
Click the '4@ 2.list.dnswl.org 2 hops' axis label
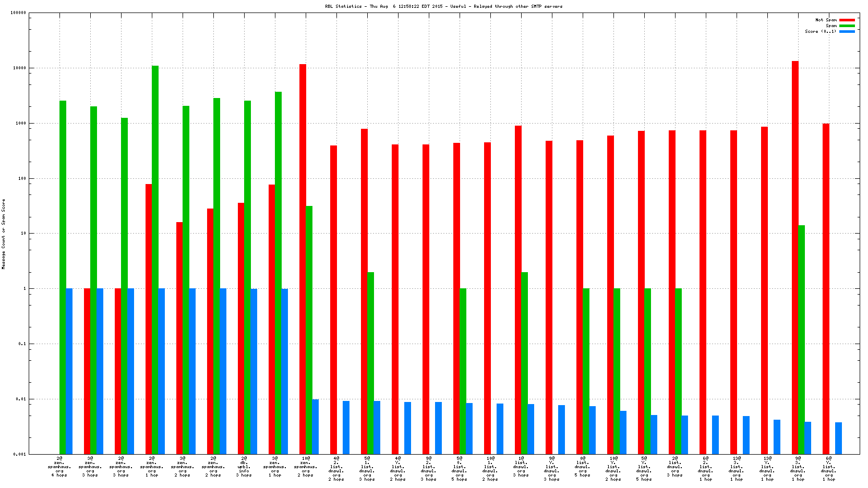tap(336, 468)
